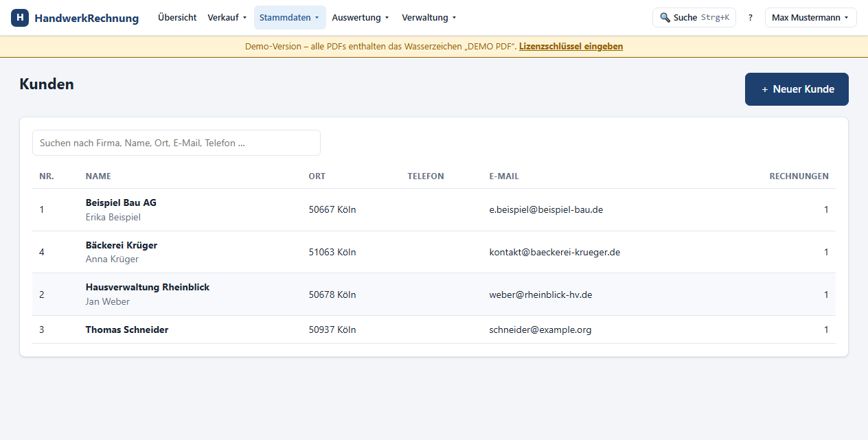The height and width of the screenshot is (440, 868).
Task: Open the help question mark
Action: pyautogui.click(x=751, y=18)
